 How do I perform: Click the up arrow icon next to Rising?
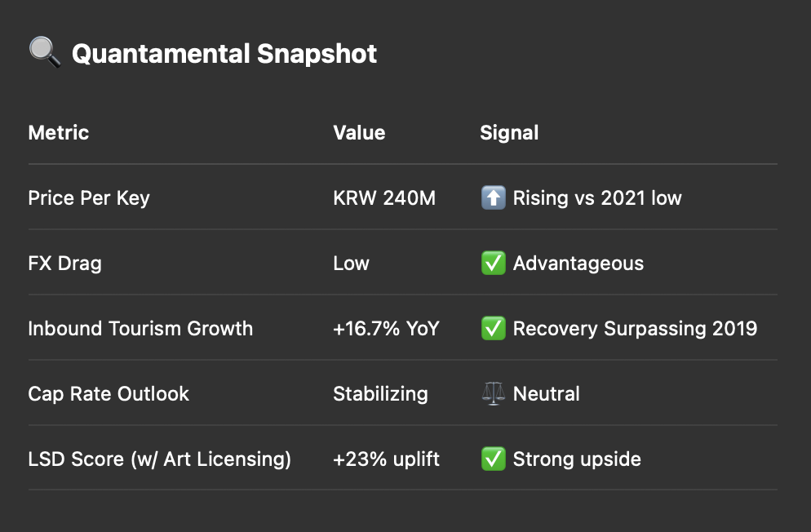[493, 198]
